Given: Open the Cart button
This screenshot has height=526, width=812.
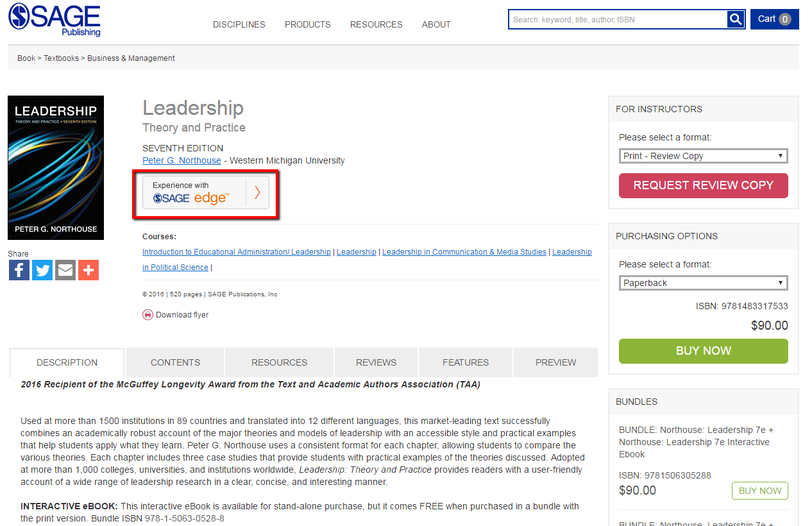Looking at the screenshot, I should tap(774, 19).
